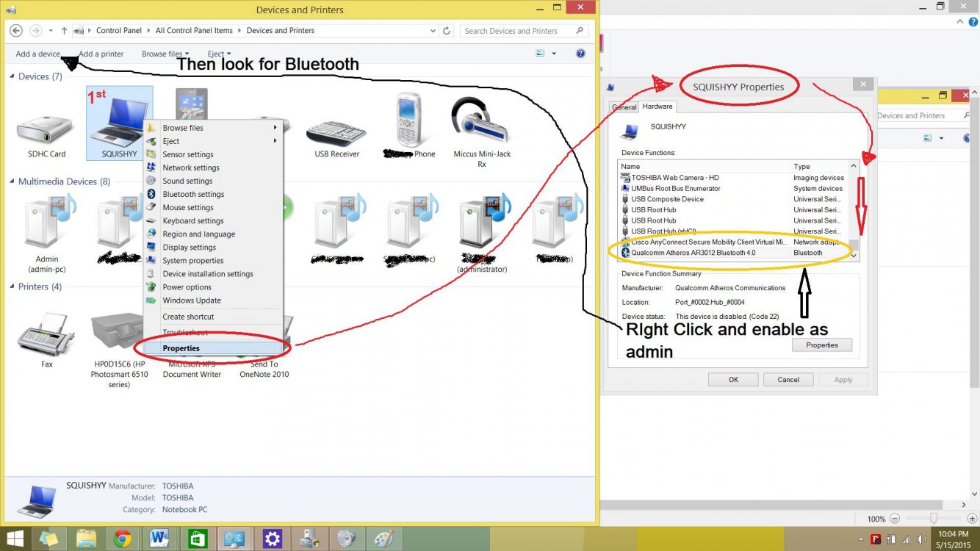Choose Bluetooth settings in the context menu
Image resolution: width=980 pixels, height=551 pixels.
(x=193, y=194)
